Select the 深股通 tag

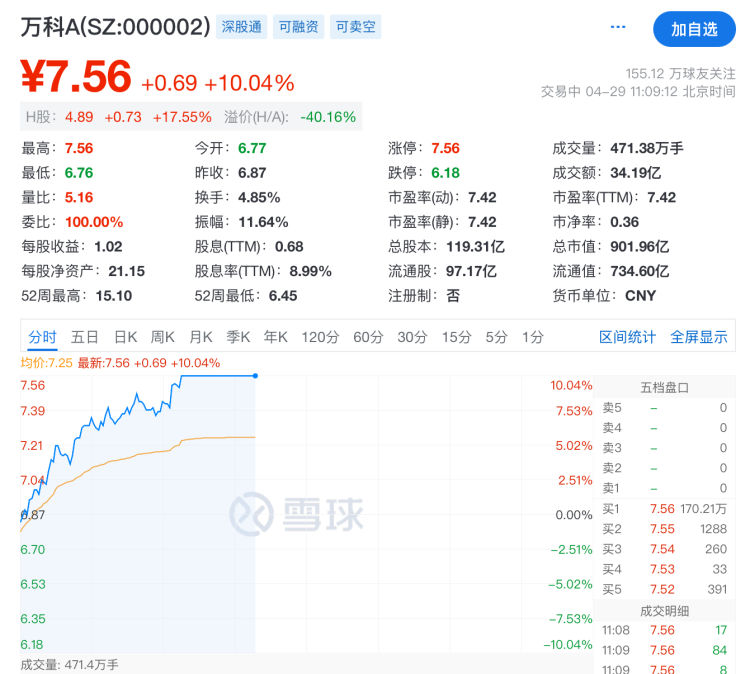click(242, 27)
